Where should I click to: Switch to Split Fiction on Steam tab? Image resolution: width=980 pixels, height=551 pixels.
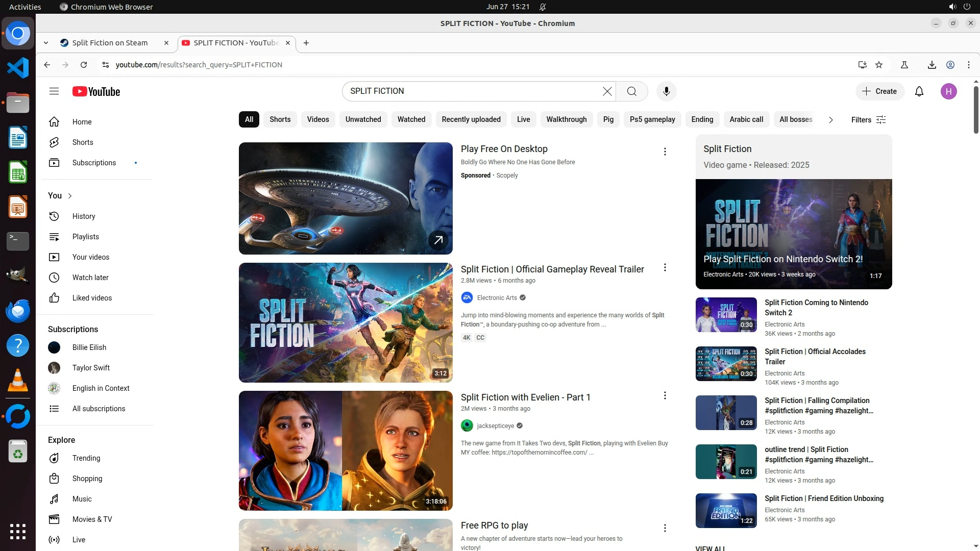pos(110,43)
